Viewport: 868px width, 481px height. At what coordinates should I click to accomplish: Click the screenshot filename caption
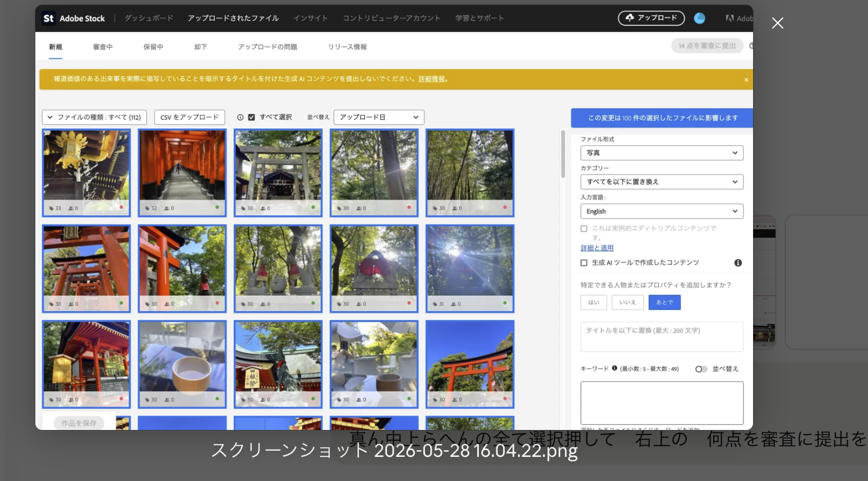tap(394, 451)
